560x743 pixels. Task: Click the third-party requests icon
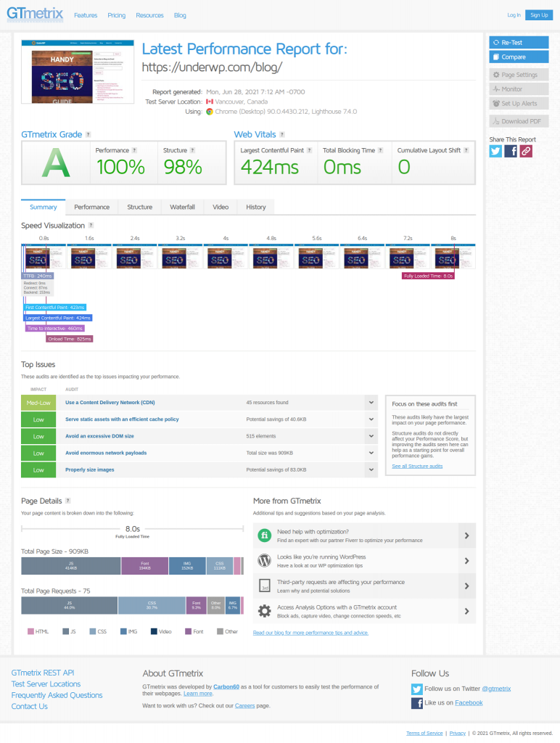pos(264,586)
